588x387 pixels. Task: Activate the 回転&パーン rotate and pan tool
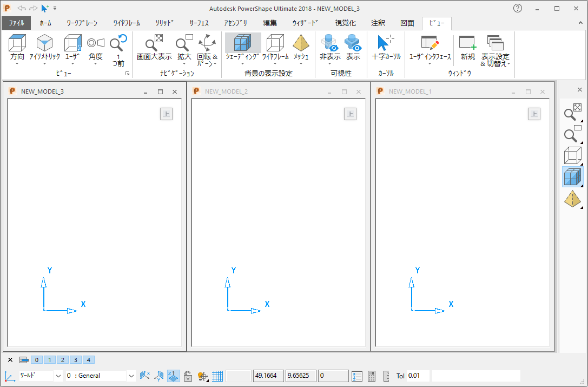pyautogui.click(x=207, y=50)
